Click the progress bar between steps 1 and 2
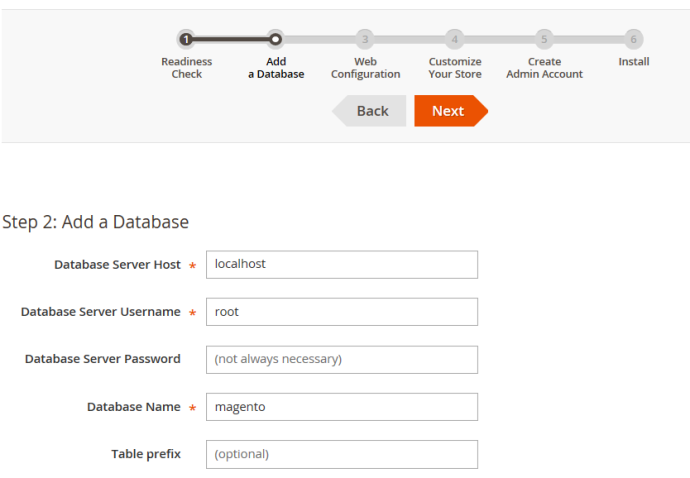Image resolution: width=690 pixels, height=478 pixels. 231,39
